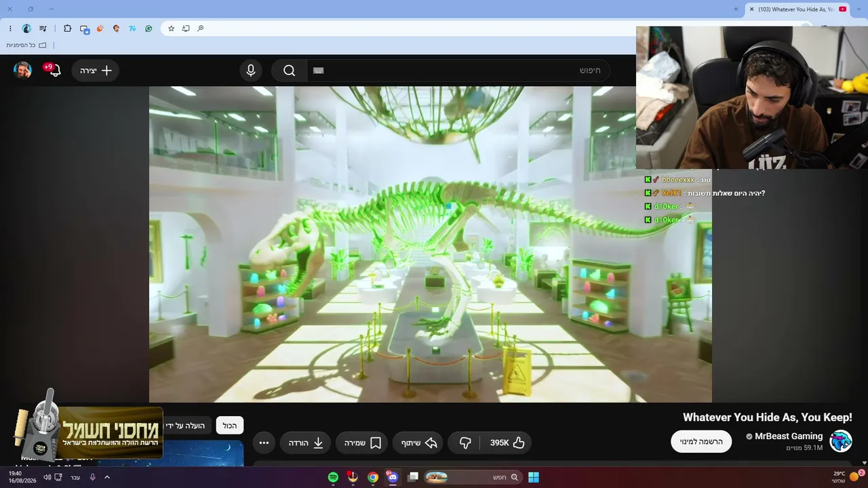Click the Share (שיתוף) button
868x488 pixels.
coord(418,443)
